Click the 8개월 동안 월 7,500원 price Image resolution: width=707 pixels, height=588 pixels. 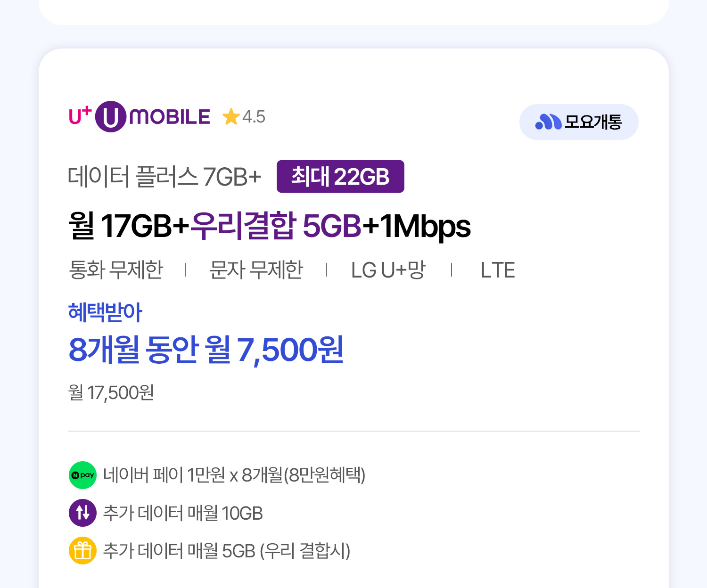[x=206, y=350]
